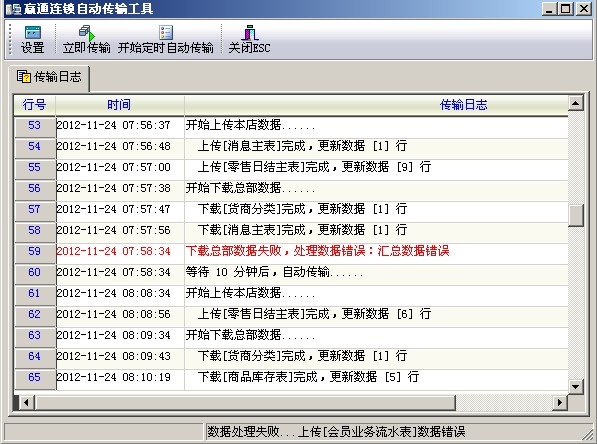The height and width of the screenshot is (444, 597).
Task: Click the 立即传输 transfer-now icon
Action: [x=87, y=33]
